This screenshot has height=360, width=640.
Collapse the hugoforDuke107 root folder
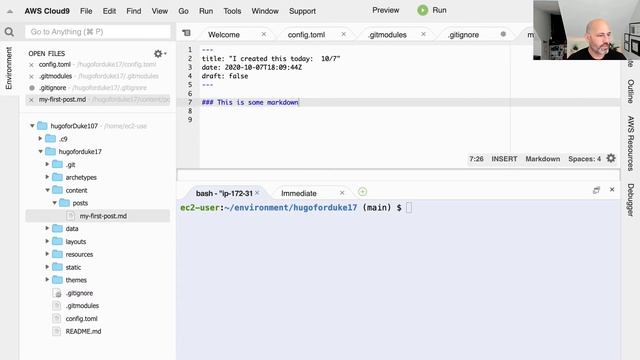[32, 126]
